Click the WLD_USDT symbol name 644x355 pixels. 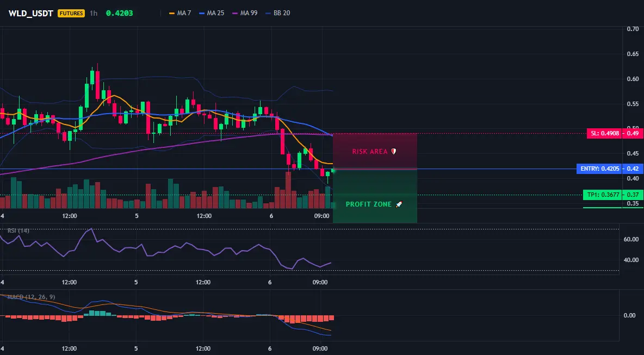tap(31, 13)
